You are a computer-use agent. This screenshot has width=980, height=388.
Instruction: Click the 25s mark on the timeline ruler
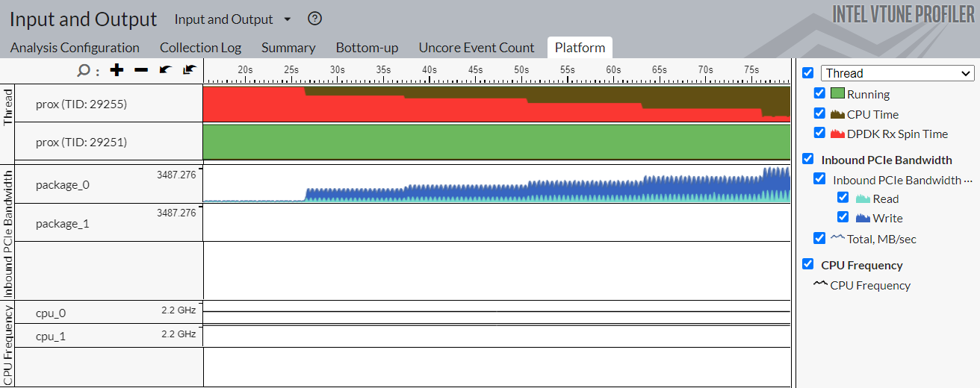tap(291, 69)
